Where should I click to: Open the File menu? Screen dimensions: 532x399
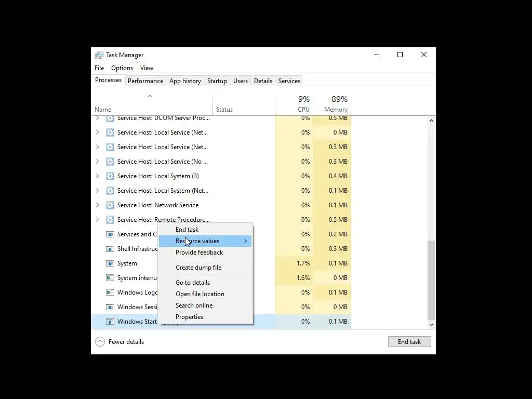tap(99, 68)
